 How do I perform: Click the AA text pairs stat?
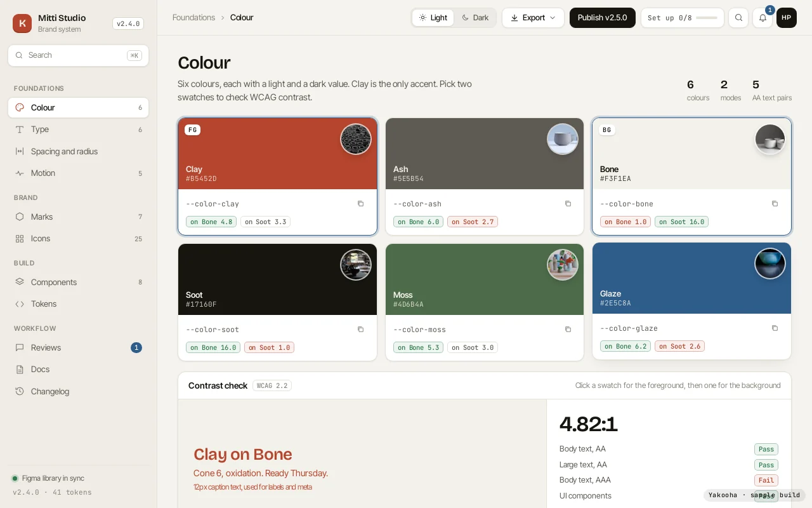tap(772, 90)
